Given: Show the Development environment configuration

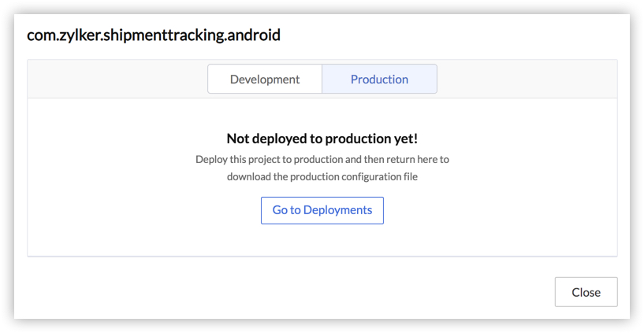Looking at the screenshot, I should 265,80.
